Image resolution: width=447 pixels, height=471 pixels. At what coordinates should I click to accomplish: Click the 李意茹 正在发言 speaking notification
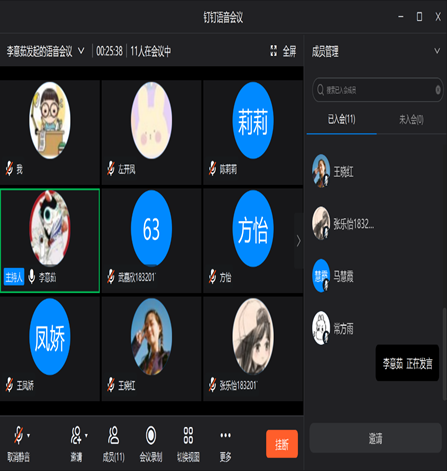(x=407, y=363)
